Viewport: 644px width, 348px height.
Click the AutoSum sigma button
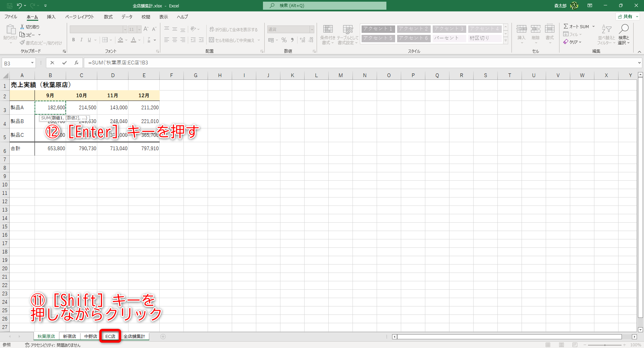pos(576,26)
